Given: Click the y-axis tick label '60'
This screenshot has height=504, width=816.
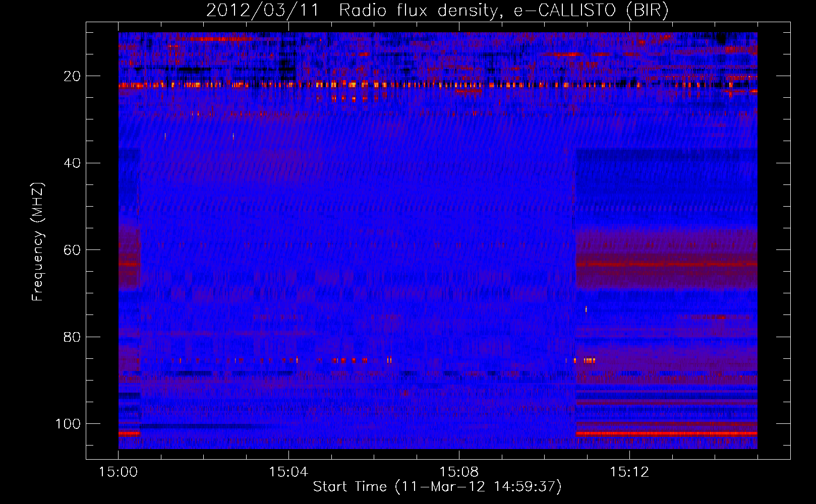Looking at the screenshot, I should 72,250.
